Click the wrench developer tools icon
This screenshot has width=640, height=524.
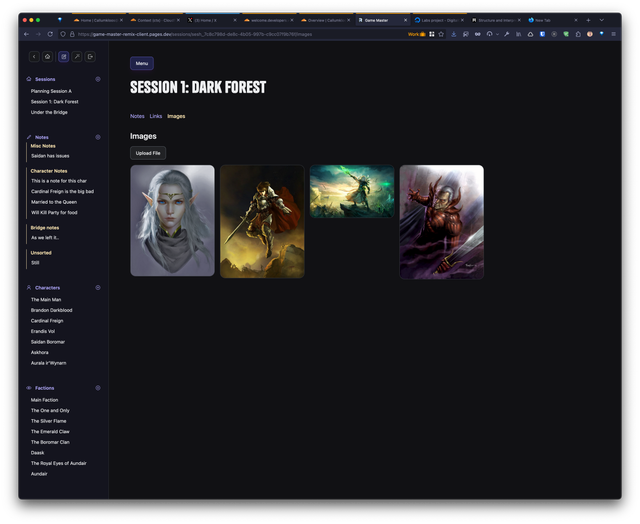point(507,34)
